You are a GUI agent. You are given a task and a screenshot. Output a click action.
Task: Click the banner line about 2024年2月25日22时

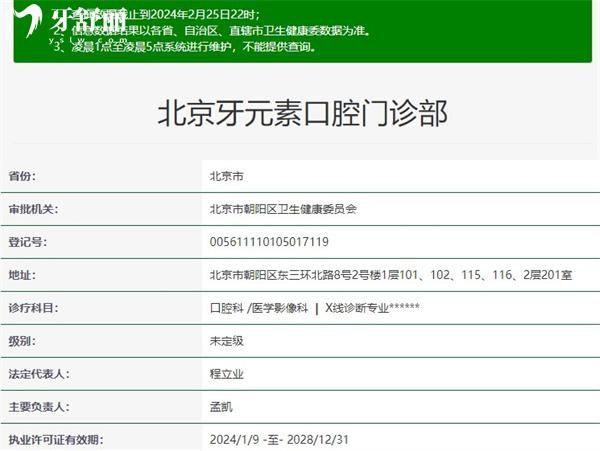[x=157, y=15]
